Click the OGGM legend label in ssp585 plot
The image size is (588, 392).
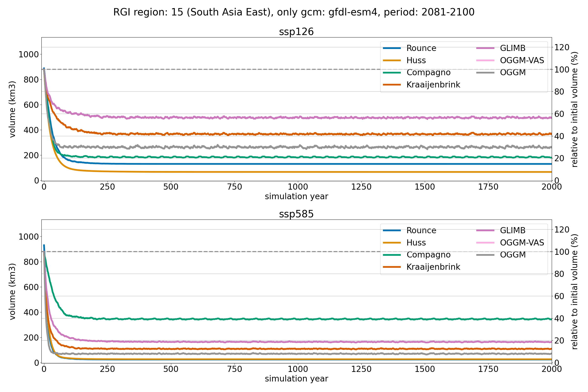coord(513,255)
